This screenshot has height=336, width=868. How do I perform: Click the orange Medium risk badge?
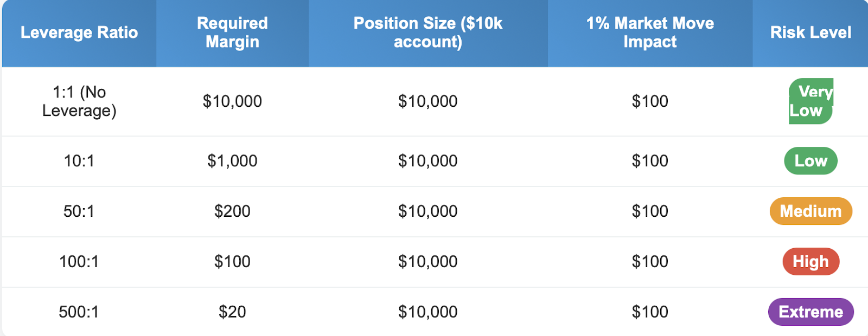(x=810, y=211)
